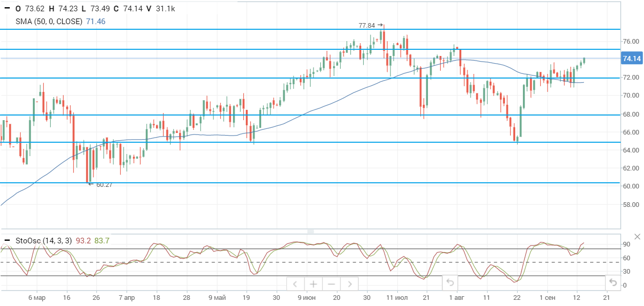The width and height of the screenshot is (644, 306).
Task: Click the SMA value 71.46
Action: (x=96, y=22)
